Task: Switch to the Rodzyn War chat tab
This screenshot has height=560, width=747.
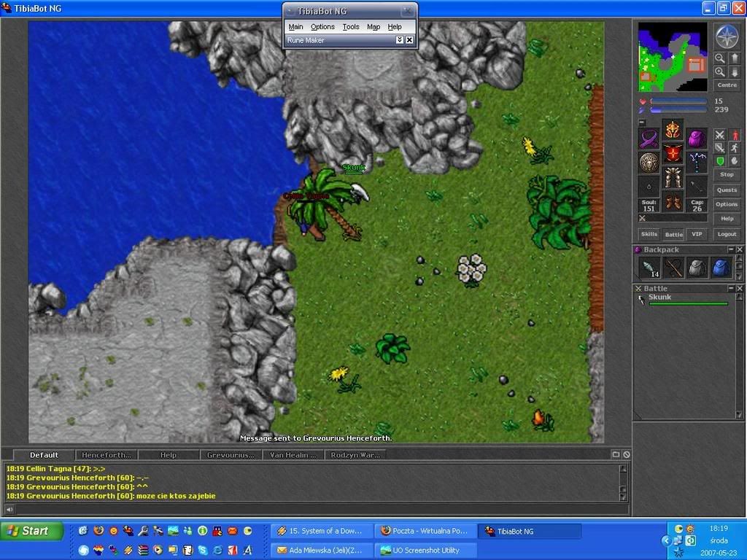Action: 355,455
